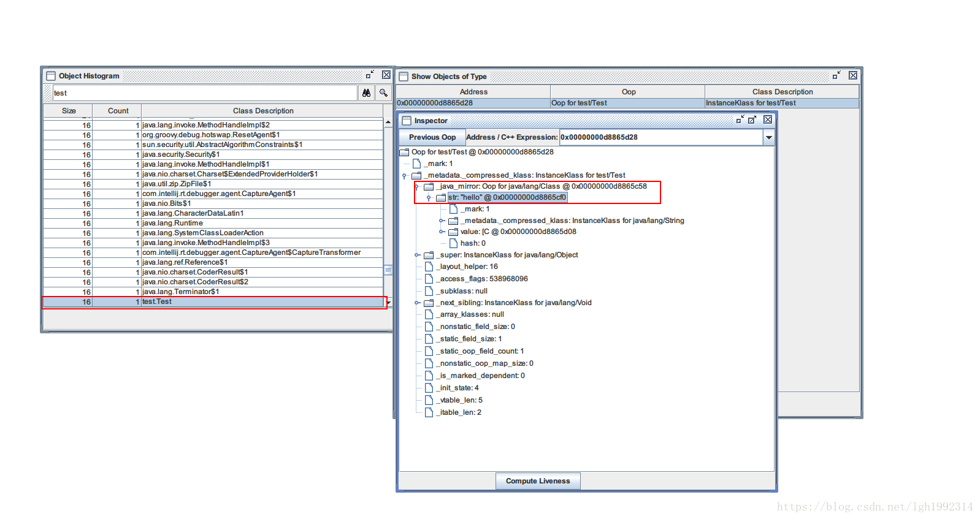Select the test.Test histogram row
The image size is (980, 519).
click(213, 301)
